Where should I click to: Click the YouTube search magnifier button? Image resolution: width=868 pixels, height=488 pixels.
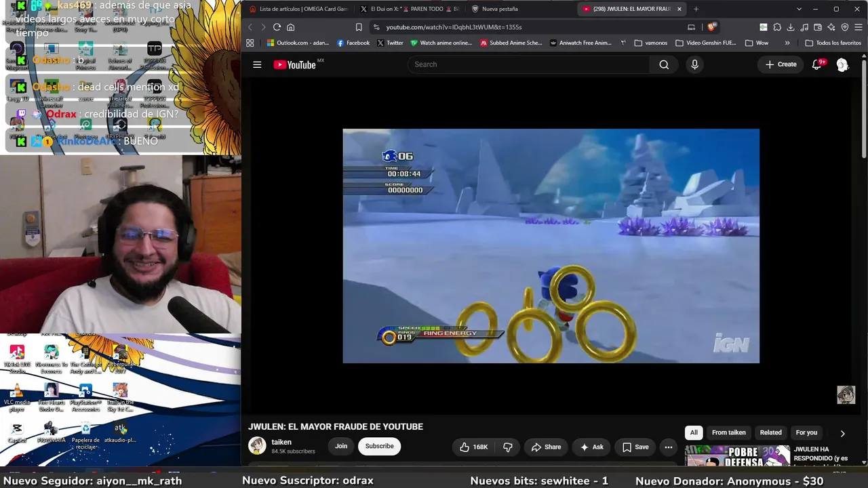664,64
